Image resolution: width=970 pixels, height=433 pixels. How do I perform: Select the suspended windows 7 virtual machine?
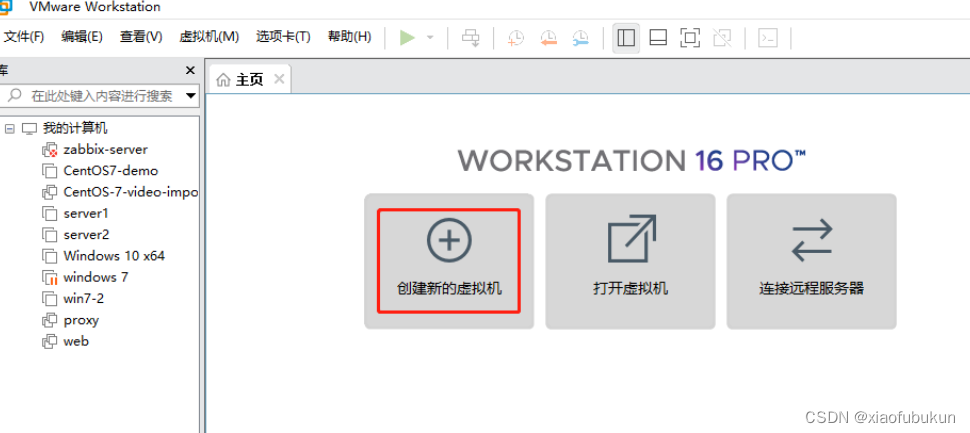(96, 277)
